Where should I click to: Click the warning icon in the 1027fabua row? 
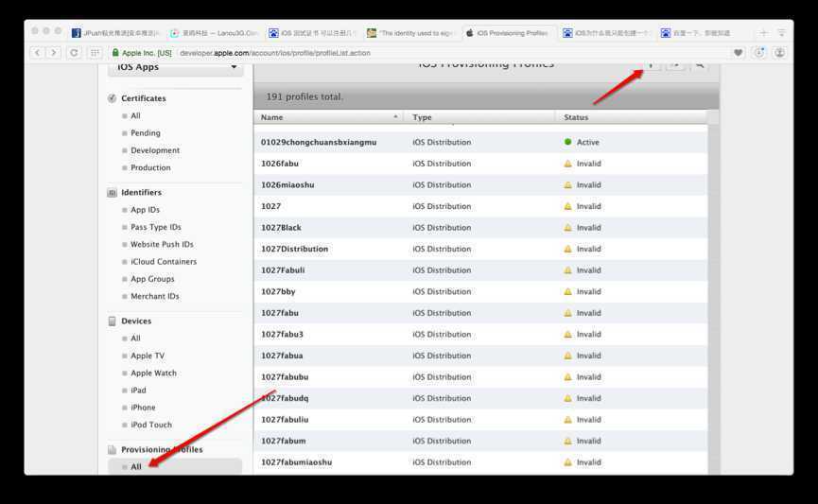[x=567, y=356]
